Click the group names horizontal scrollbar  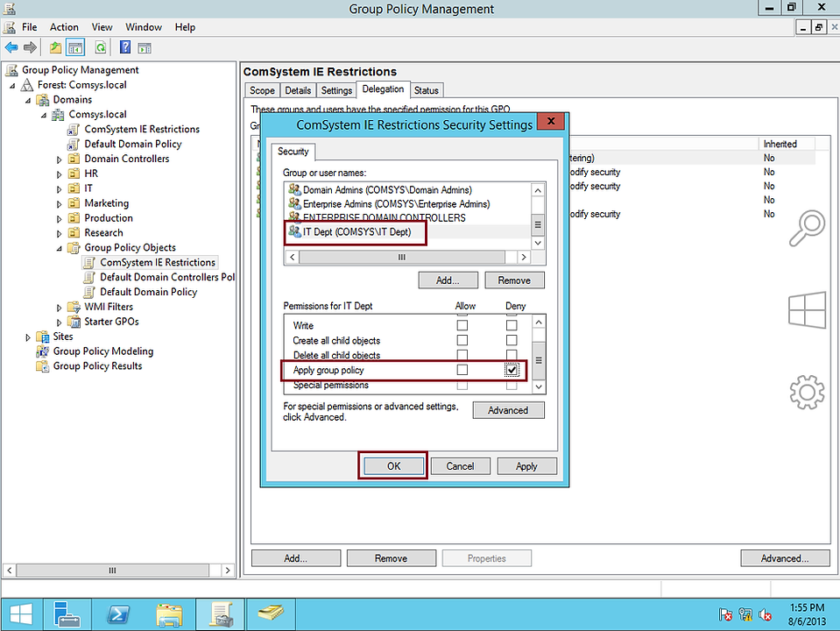tap(407, 258)
